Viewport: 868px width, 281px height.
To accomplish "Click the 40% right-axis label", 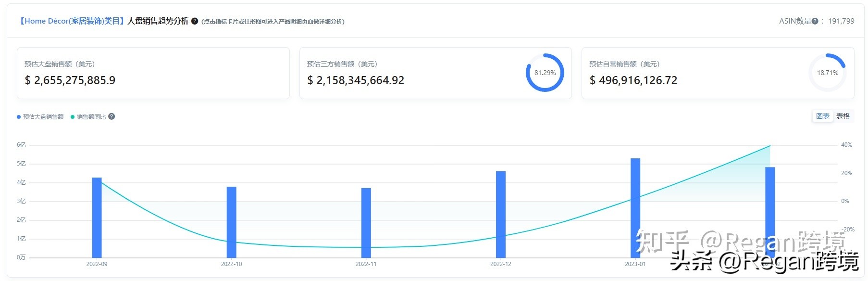I will (x=846, y=145).
